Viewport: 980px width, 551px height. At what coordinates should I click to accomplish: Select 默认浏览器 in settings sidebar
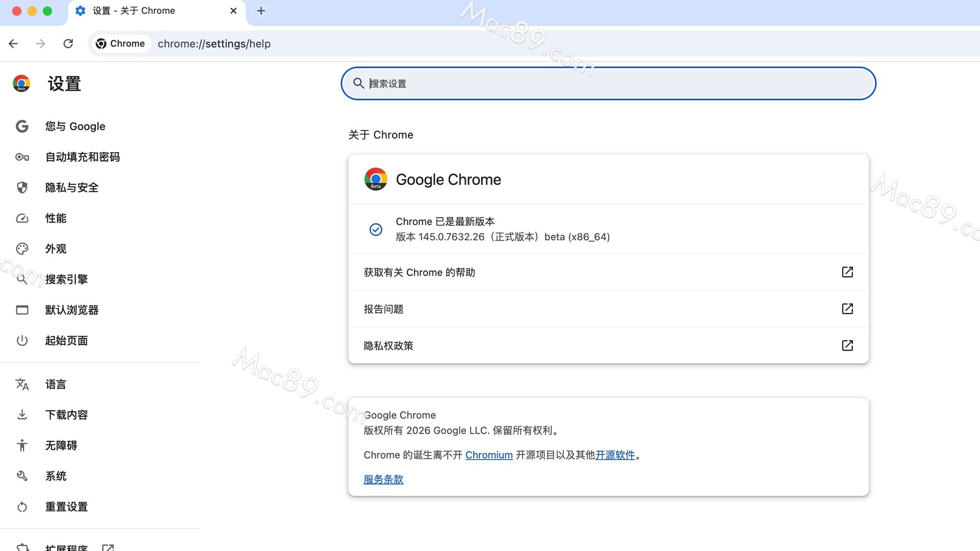pos(71,310)
